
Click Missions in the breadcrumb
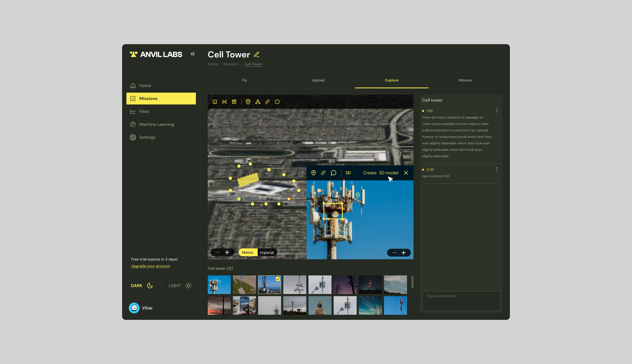point(231,64)
